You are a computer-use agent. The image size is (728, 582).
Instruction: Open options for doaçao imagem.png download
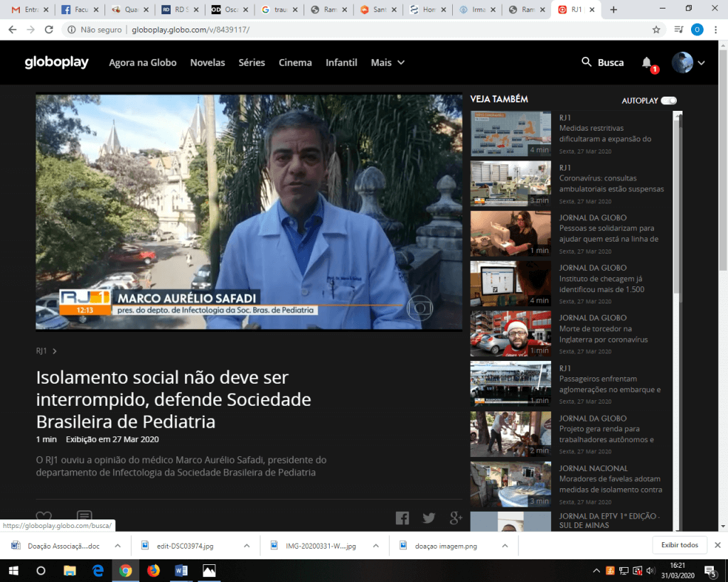point(505,546)
